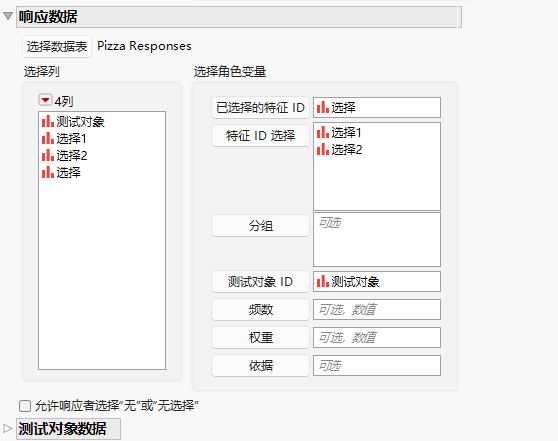The width and height of the screenshot is (558, 441).
Task: Click nominal icon of 选择2 in role box
Action: point(323,149)
